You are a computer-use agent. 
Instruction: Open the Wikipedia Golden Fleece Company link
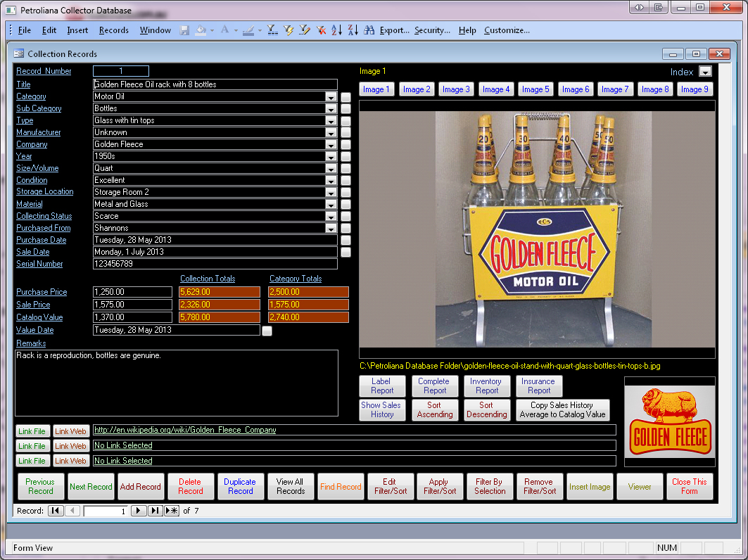pyautogui.click(x=185, y=430)
